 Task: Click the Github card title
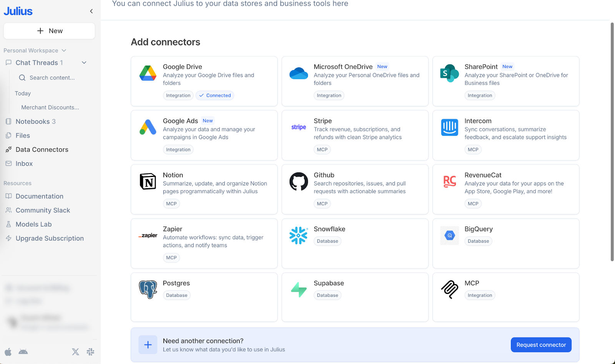pos(324,175)
